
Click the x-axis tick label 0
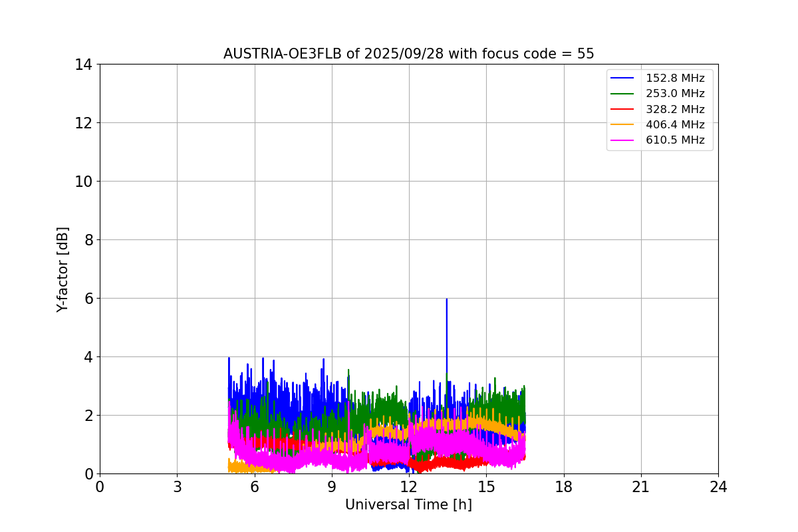[100, 487]
